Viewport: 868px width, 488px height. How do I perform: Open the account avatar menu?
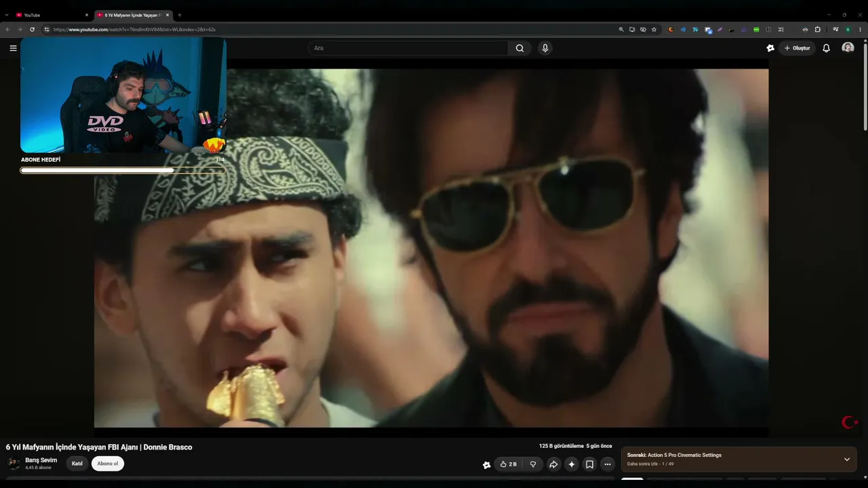coord(848,47)
